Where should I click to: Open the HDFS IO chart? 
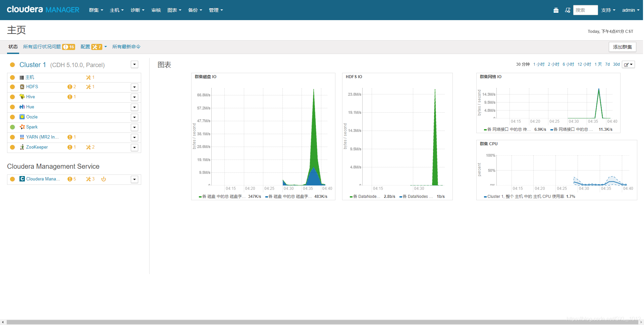(397, 137)
